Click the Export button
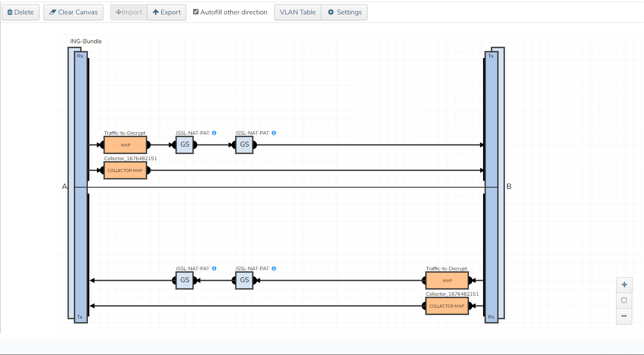 click(x=167, y=12)
